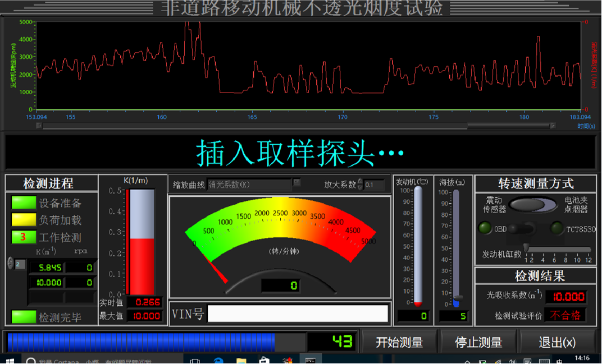Click the OBD round LED indicator
602x364 pixels.
point(485,228)
